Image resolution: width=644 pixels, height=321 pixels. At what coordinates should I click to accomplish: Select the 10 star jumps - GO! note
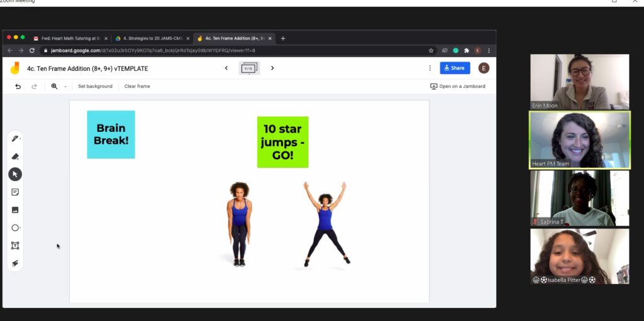click(282, 142)
